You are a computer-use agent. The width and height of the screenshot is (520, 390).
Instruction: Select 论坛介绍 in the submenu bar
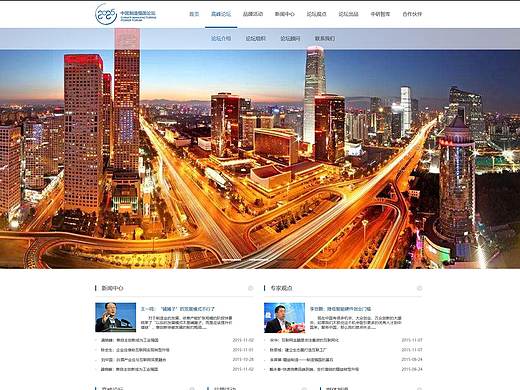point(221,38)
